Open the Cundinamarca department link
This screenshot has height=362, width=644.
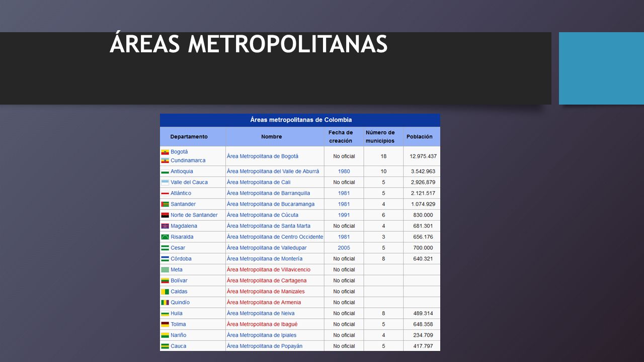pyautogui.click(x=188, y=161)
